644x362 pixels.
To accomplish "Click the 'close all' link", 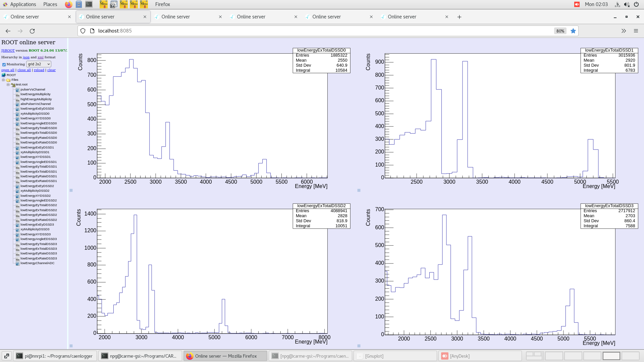I will 24,70.
